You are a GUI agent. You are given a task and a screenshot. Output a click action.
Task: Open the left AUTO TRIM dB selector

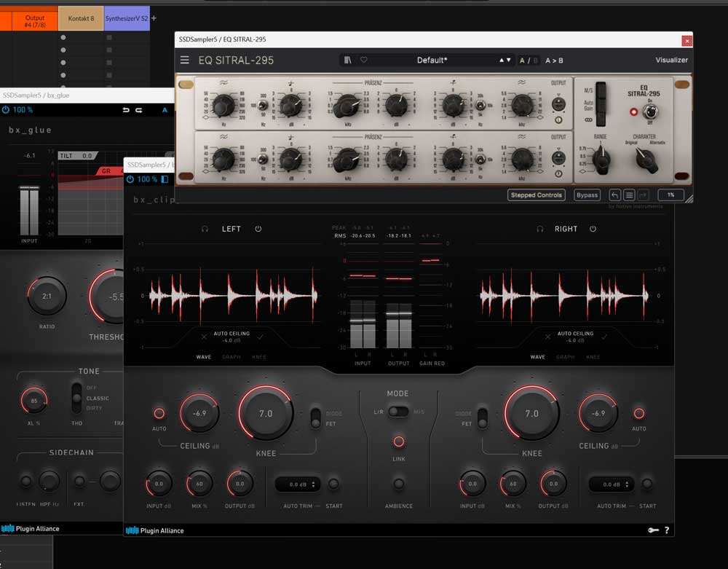[x=298, y=484]
